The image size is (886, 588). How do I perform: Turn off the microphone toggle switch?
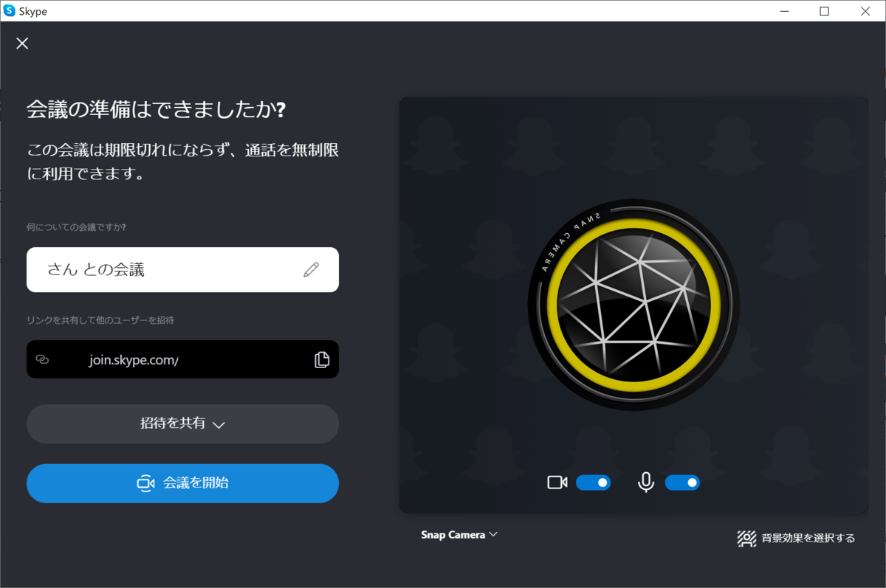point(682,482)
